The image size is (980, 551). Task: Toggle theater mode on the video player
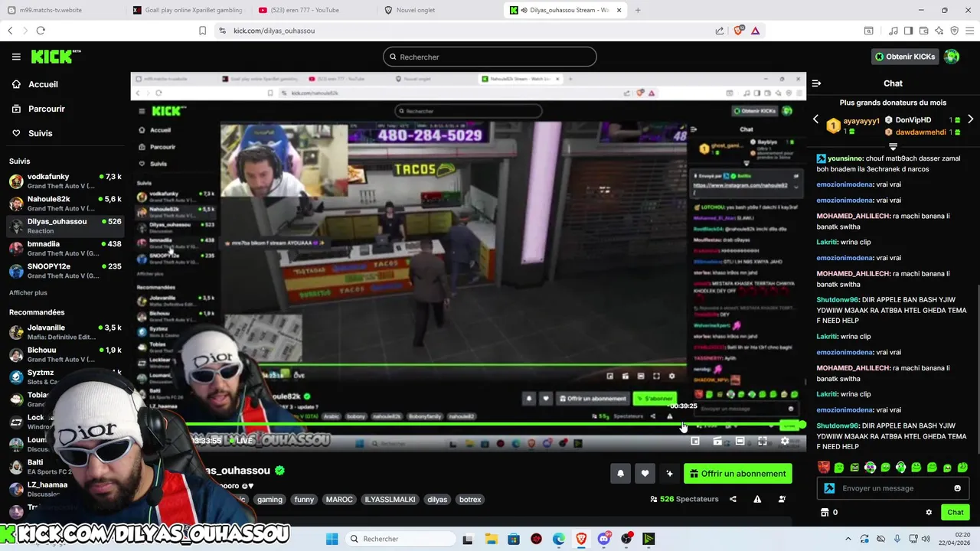point(740,442)
